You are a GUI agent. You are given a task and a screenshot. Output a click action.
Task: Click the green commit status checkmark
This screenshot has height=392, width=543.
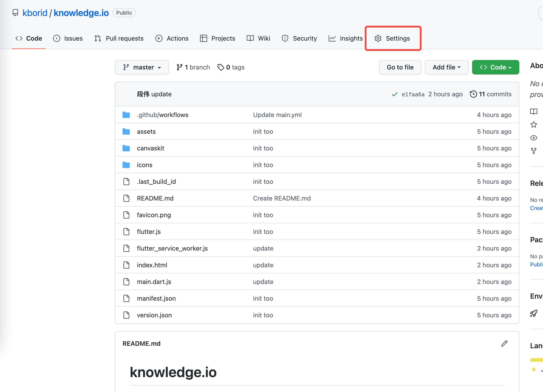coord(394,94)
